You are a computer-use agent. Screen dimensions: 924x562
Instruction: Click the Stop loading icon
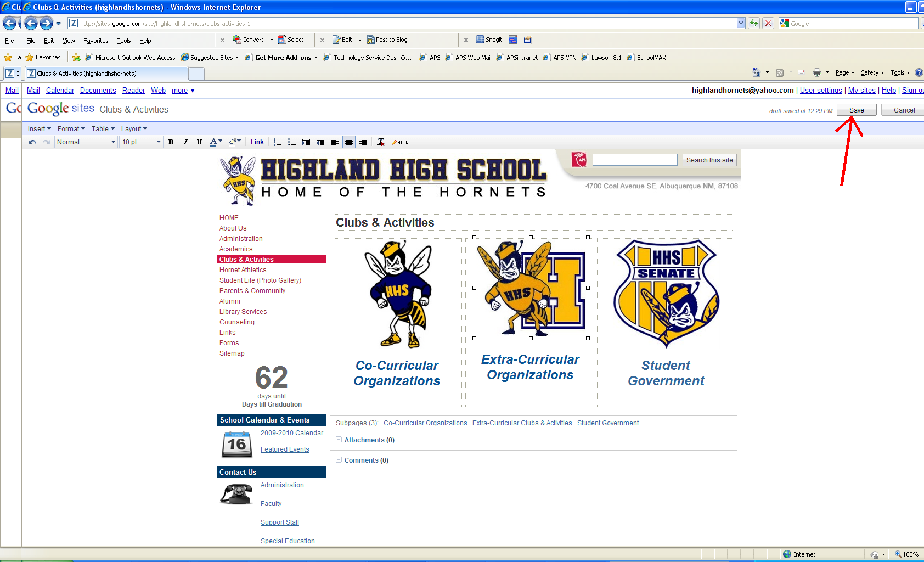click(768, 23)
